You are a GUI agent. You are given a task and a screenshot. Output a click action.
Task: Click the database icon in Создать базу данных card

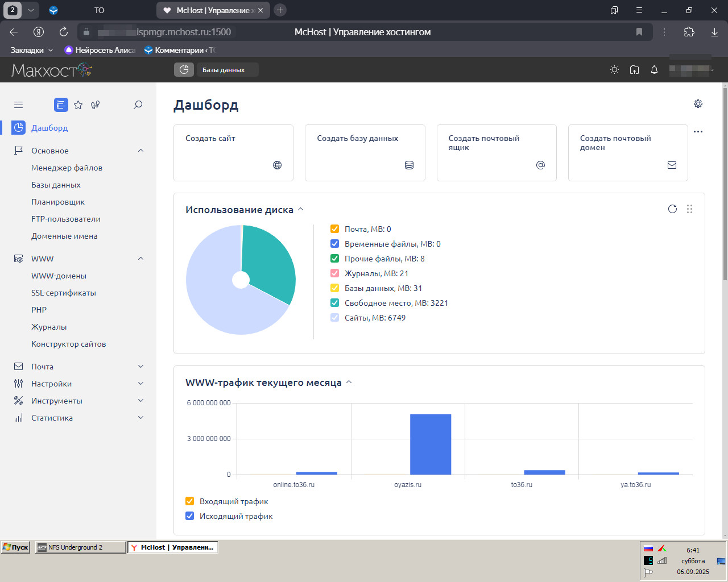[x=409, y=165]
